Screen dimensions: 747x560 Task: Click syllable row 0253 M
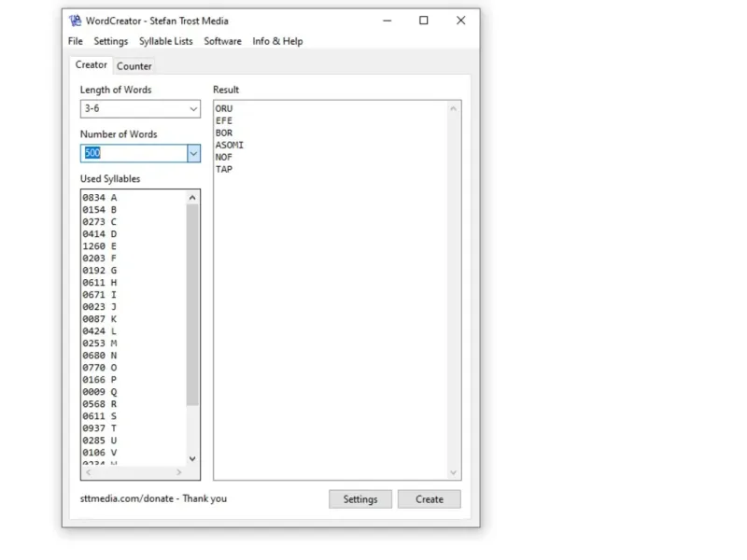(100, 343)
